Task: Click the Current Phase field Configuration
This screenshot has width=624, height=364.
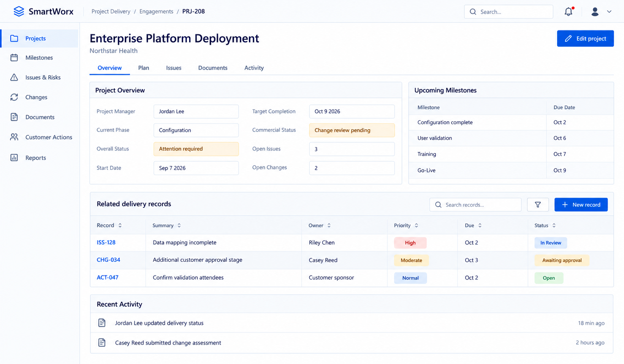Action: point(196,130)
